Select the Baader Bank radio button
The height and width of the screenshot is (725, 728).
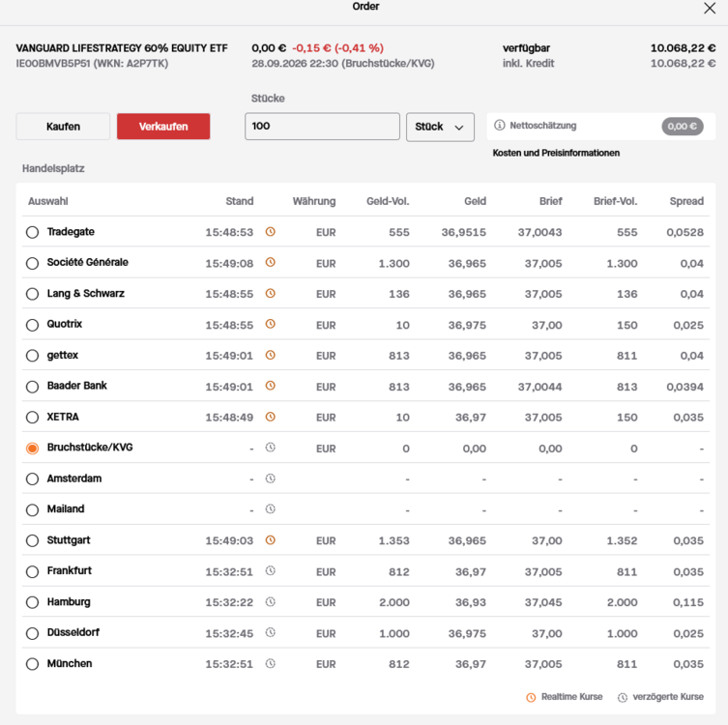click(x=32, y=387)
